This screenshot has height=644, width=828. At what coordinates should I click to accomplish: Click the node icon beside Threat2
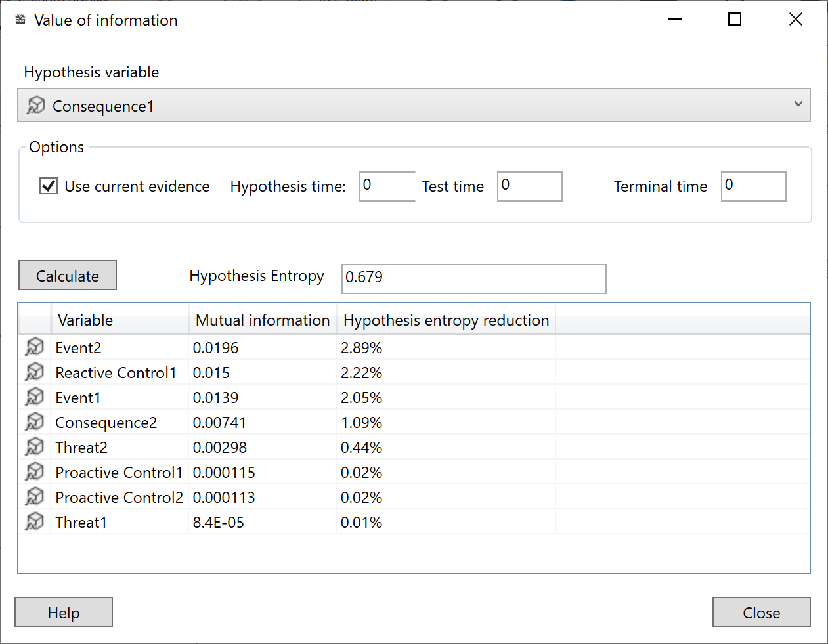click(x=35, y=447)
